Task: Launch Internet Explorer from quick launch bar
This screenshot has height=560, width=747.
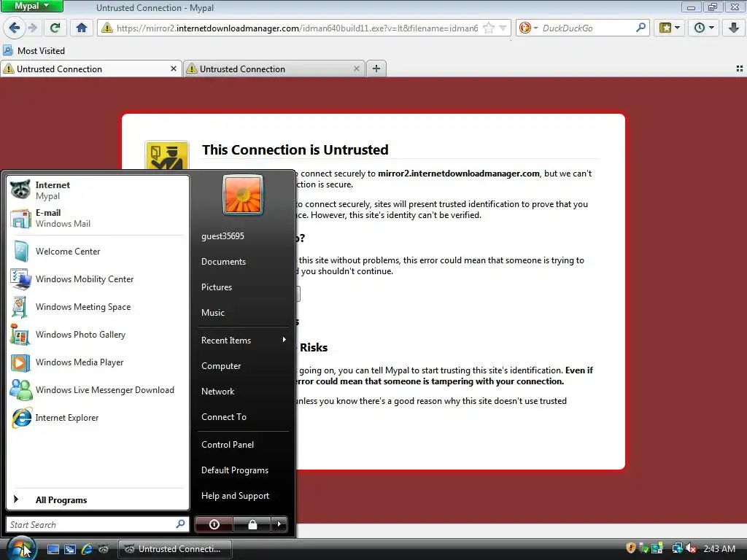Action: 87,549
